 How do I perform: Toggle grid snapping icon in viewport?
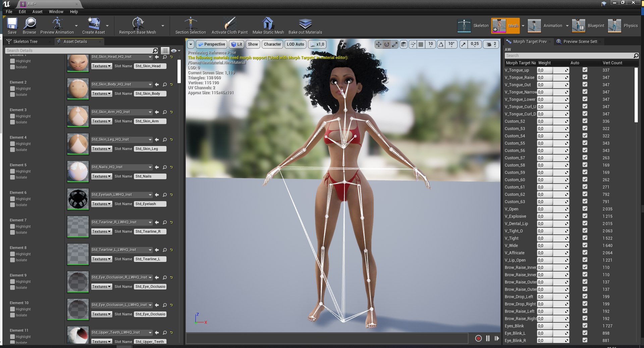[x=421, y=44]
